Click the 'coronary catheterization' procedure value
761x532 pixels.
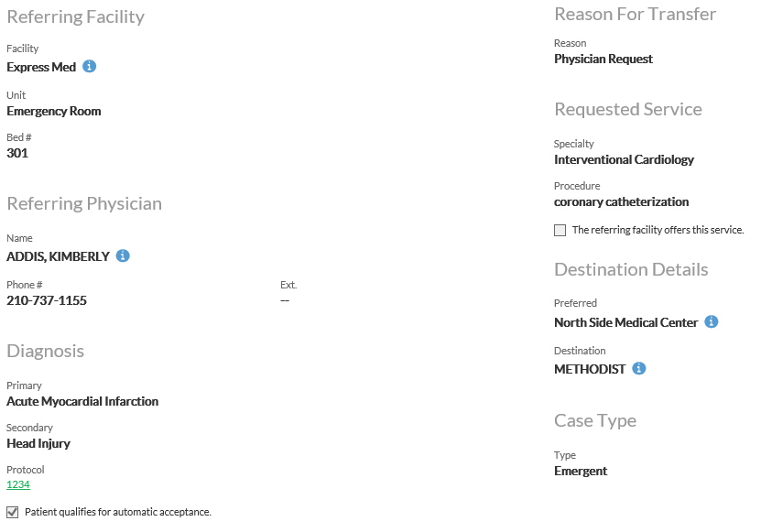pos(621,201)
